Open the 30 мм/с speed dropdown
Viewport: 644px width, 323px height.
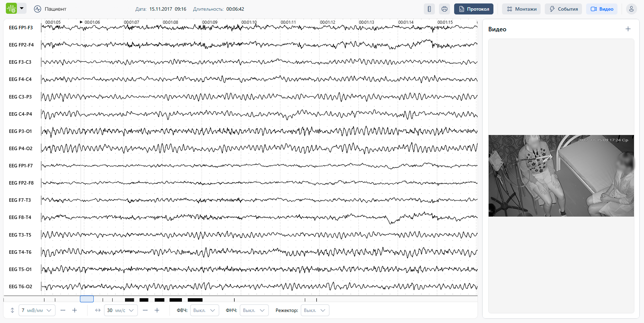(x=121, y=310)
